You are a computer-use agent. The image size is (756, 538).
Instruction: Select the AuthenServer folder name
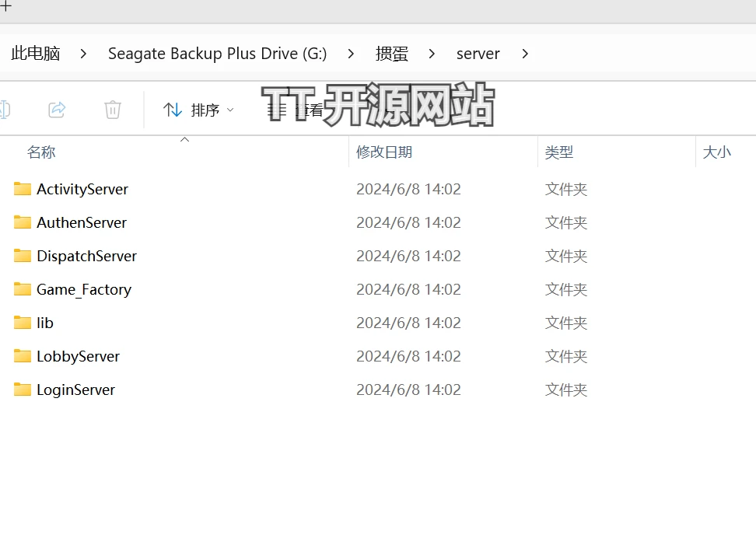[82, 222]
